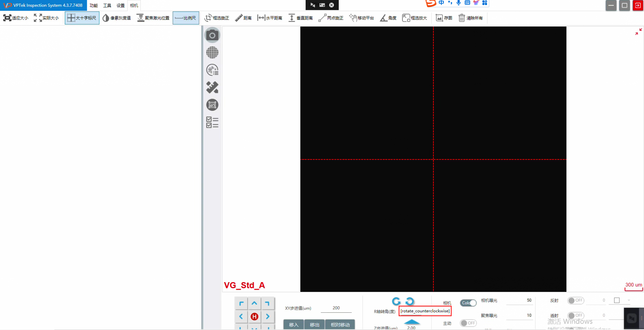This screenshot has width=644, height=330.
Task: Toggle the transmission (透射) OFF switch
Action: click(x=576, y=316)
